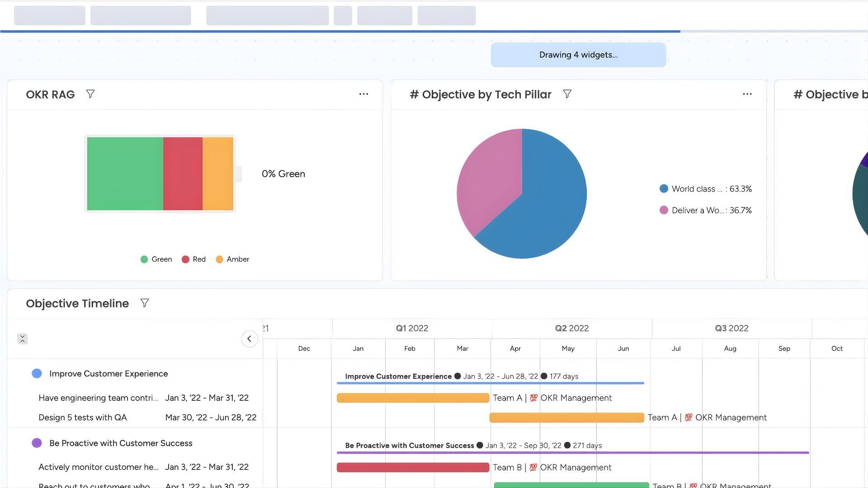The height and width of the screenshot is (488, 868).
Task: Click the red Team B timeline bar
Action: click(412, 467)
